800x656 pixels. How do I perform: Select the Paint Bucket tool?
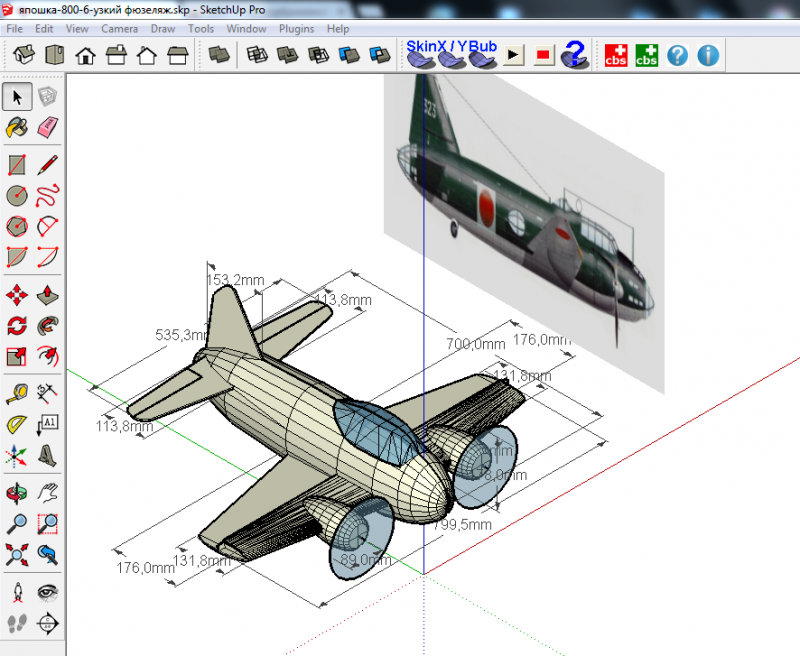click(17, 128)
